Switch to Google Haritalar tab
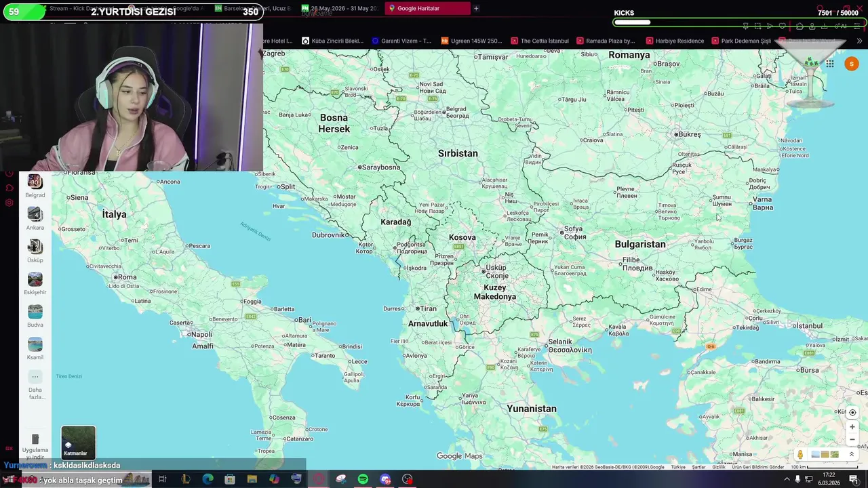Image resolution: width=868 pixels, height=488 pixels. [x=427, y=8]
